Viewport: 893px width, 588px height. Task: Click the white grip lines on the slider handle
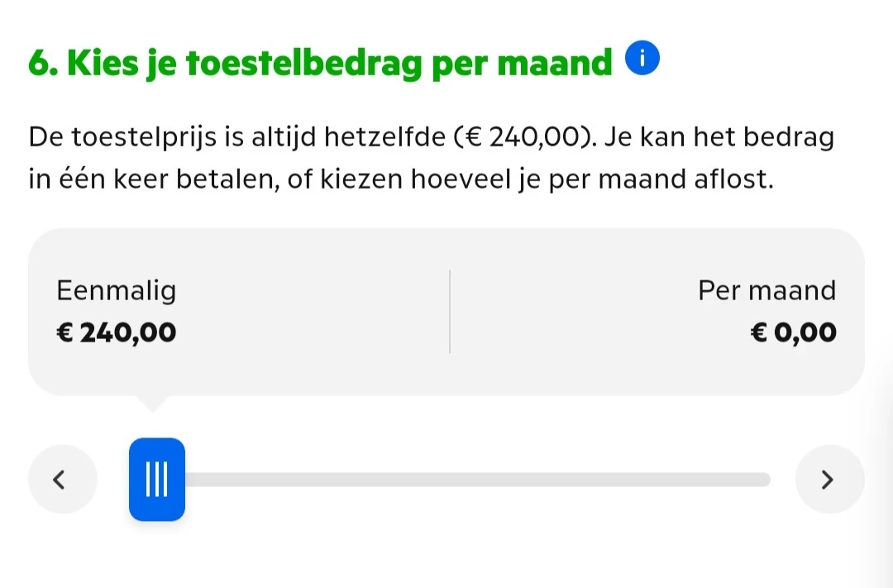(156, 480)
